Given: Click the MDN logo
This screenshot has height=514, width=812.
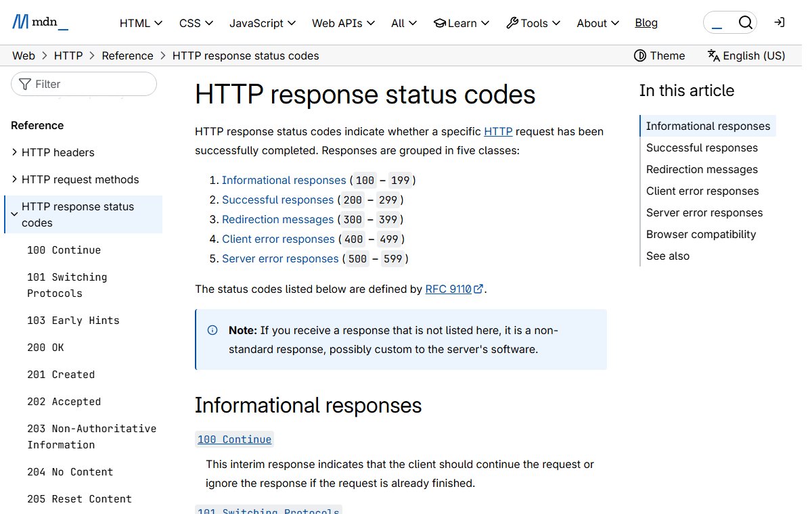Looking at the screenshot, I should click(x=41, y=22).
